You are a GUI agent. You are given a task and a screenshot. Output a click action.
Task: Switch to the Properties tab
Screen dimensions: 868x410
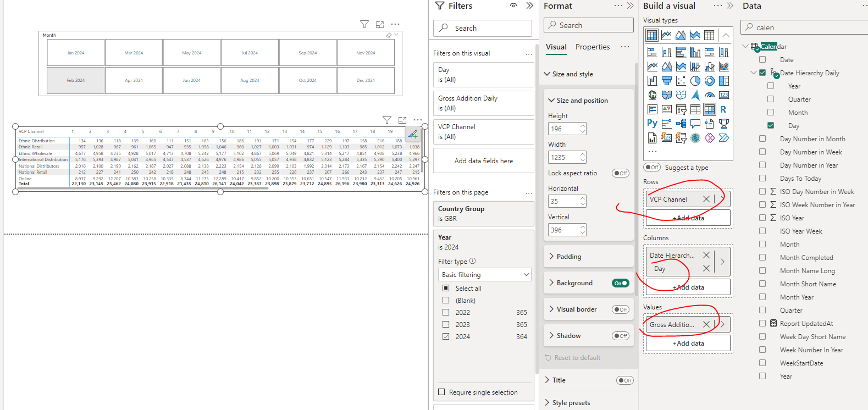(593, 47)
